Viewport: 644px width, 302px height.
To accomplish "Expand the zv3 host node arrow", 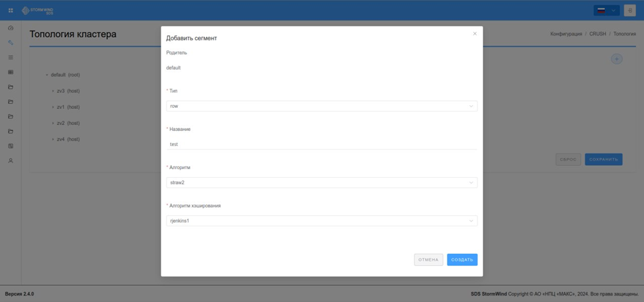I will 53,91.
